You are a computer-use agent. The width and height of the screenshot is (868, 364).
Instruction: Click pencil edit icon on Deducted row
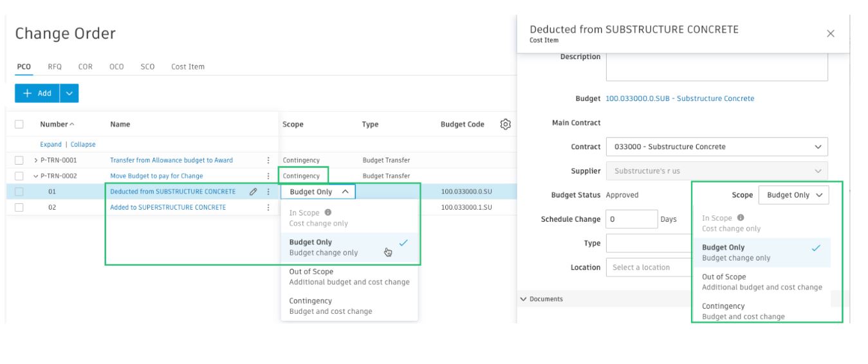[254, 192]
